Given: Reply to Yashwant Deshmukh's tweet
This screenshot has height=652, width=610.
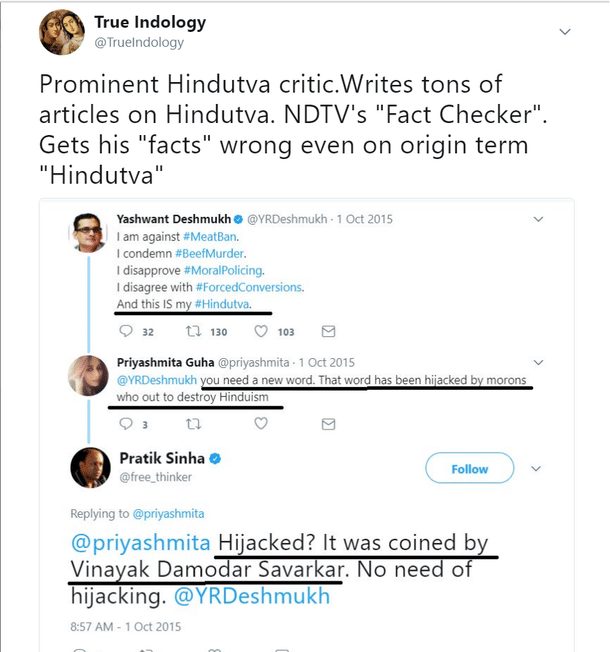Looking at the screenshot, I should 122,332.
